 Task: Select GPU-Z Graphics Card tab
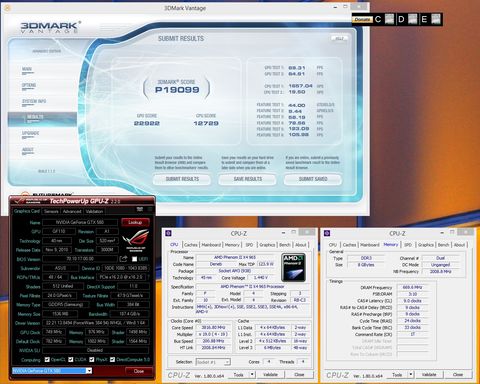[x=27, y=211]
